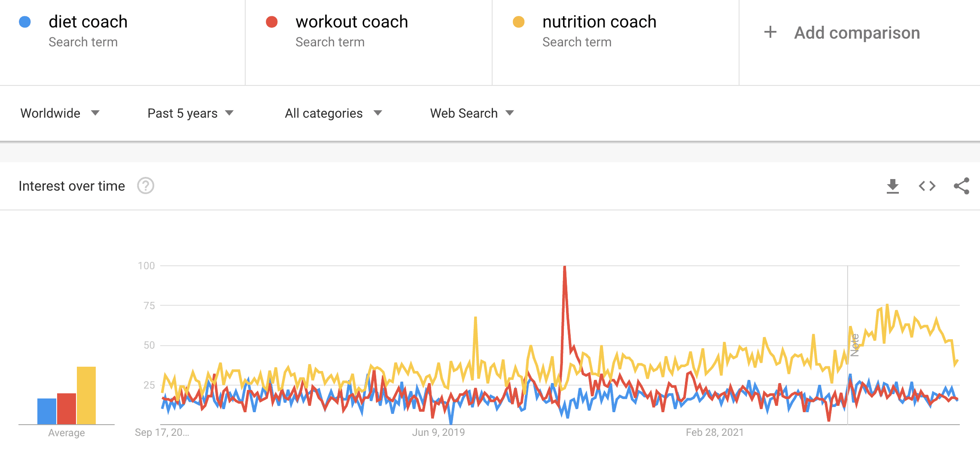
Task: Click the red spike peaking at 100
Action: pos(564,266)
